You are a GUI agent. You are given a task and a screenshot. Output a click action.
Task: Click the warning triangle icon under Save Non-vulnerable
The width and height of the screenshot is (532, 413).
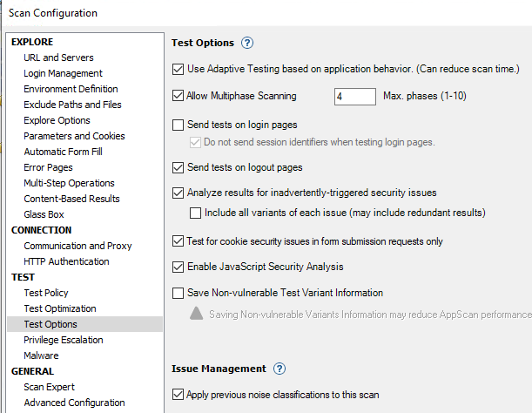[198, 313]
